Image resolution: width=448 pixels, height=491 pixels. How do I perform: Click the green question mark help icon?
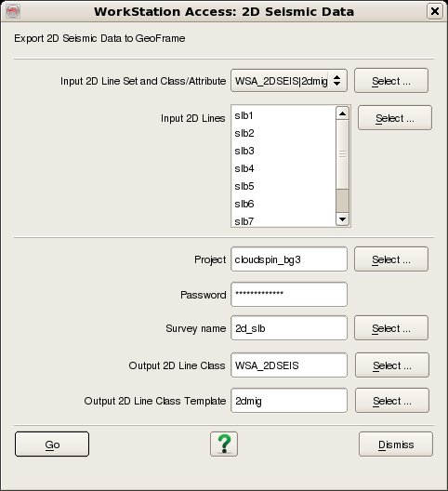(224, 444)
